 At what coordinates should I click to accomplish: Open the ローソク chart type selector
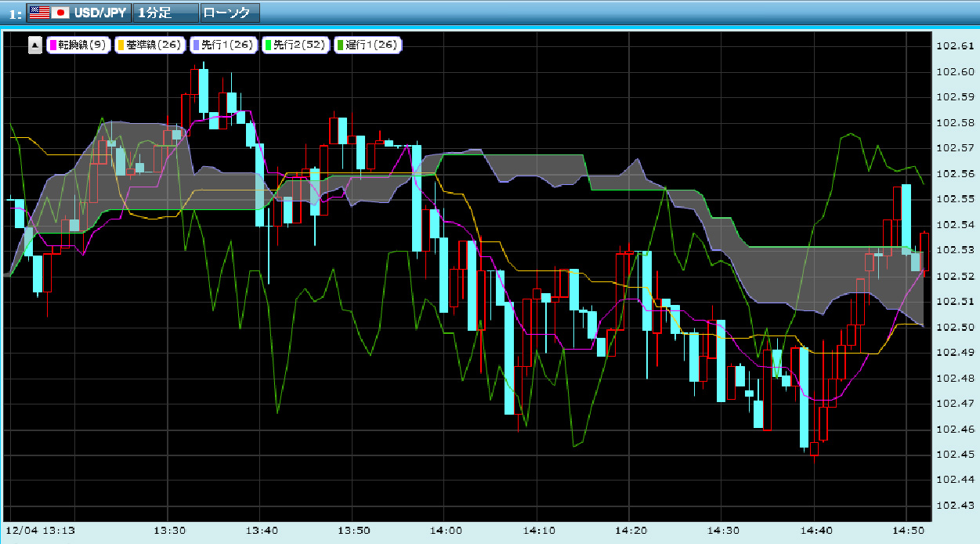(x=229, y=13)
